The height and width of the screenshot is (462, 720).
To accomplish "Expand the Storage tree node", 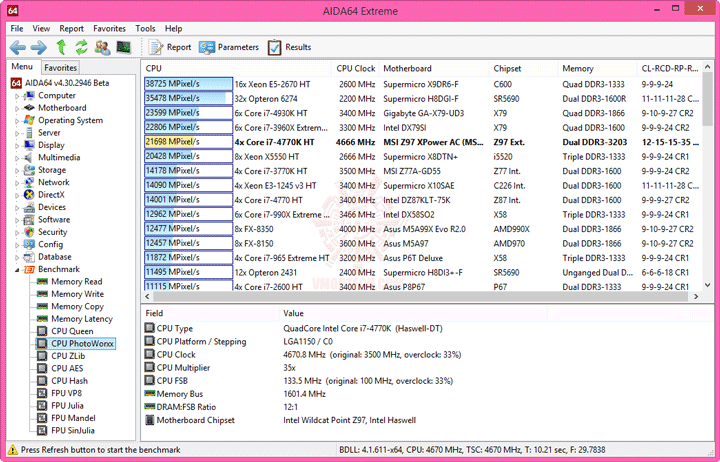I will tap(17, 170).
